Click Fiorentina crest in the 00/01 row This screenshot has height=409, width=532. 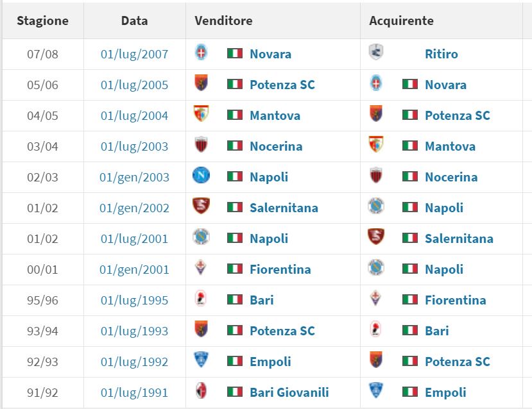click(x=202, y=269)
